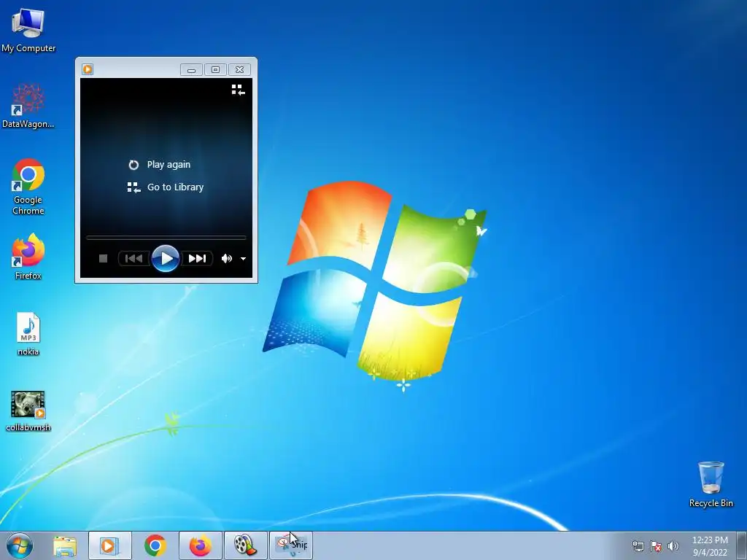Open the Action Center flag icon
747x560 pixels.
coord(656,546)
